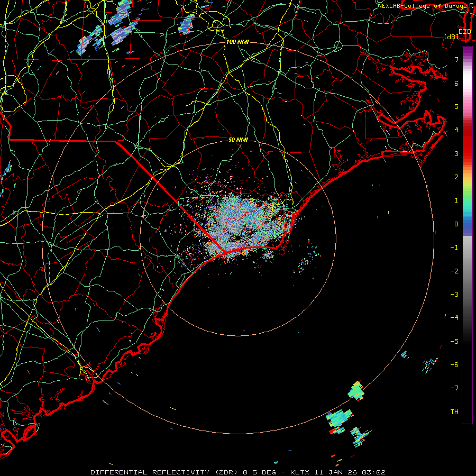This screenshot has height=476, width=476.
Task: Click the -4 value on the dB scale
Action: click(x=454, y=318)
